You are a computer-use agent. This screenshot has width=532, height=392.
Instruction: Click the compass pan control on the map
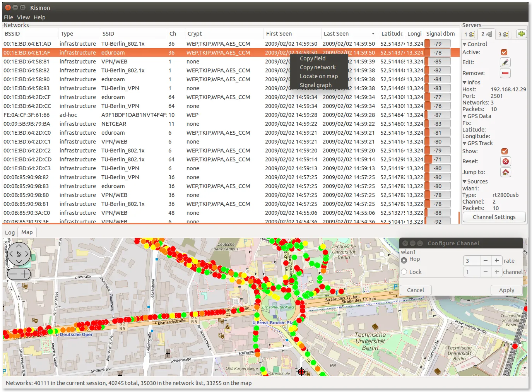click(x=19, y=254)
